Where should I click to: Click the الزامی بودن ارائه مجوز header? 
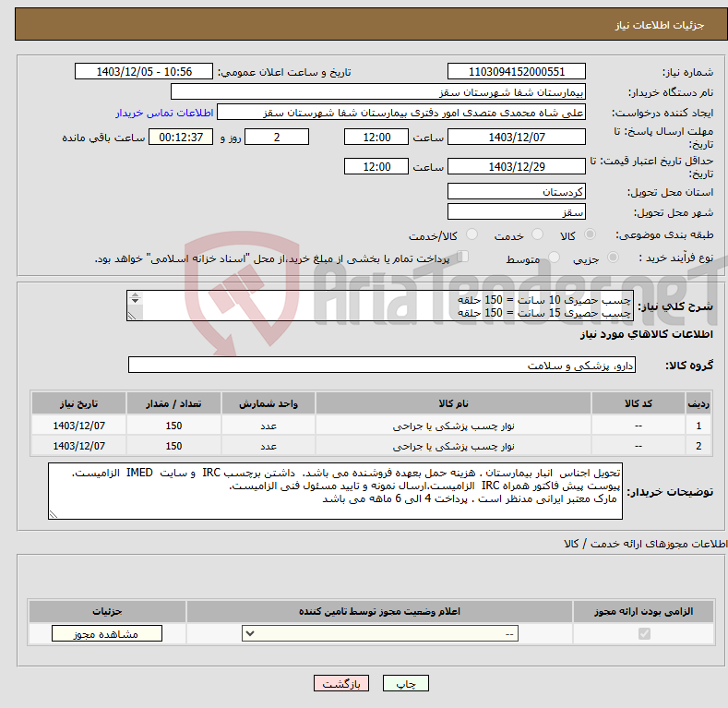pyautogui.click(x=643, y=611)
